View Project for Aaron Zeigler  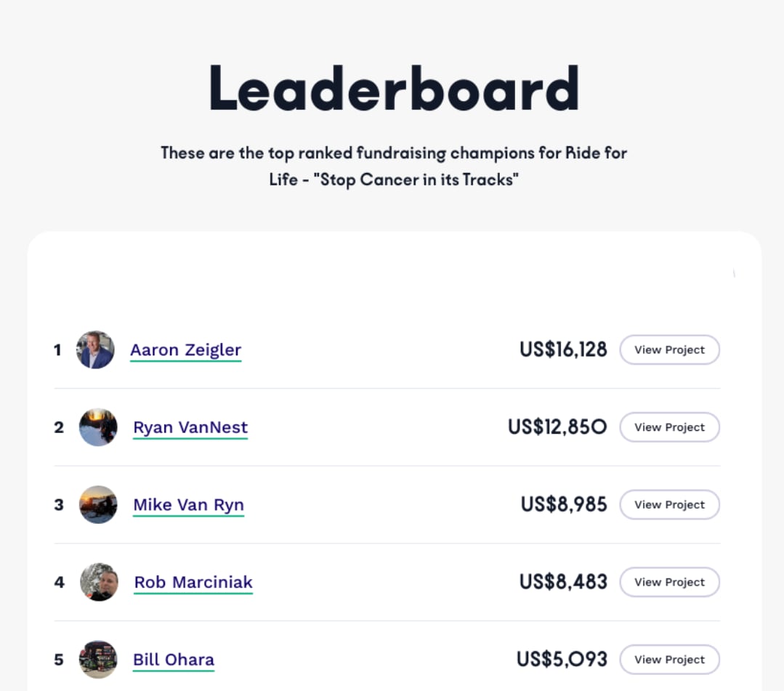669,350
